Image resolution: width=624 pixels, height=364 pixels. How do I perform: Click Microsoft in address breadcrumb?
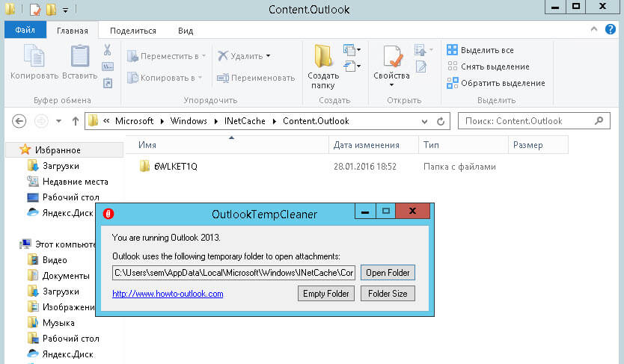coord(134,121)
